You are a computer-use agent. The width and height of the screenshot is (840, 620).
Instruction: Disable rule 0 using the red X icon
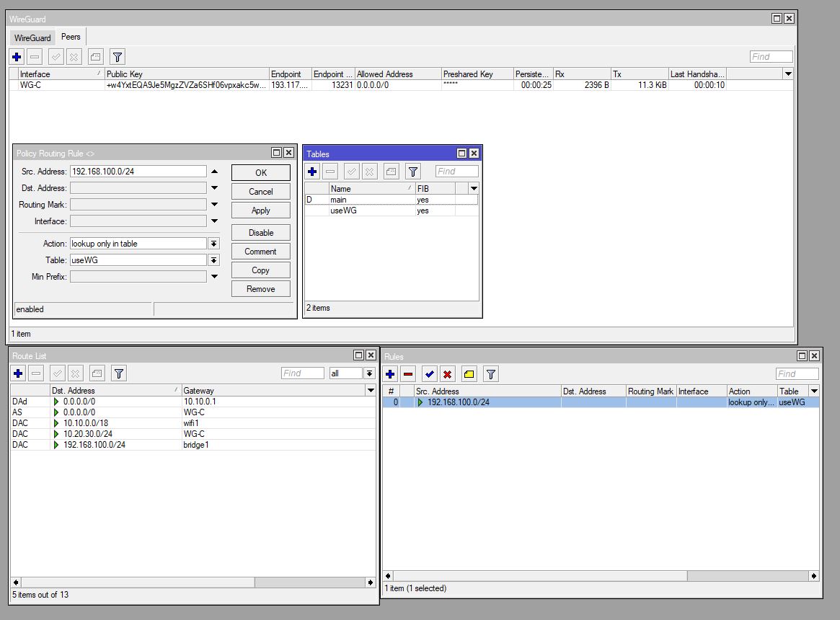click(448, 373)
